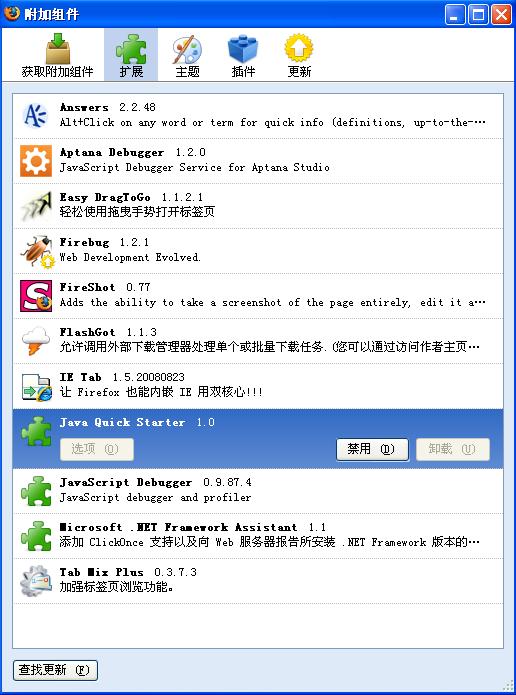This screenshot has height=695, width=516.
Task: Click the window resize grip corner
Action: (508, 686)
